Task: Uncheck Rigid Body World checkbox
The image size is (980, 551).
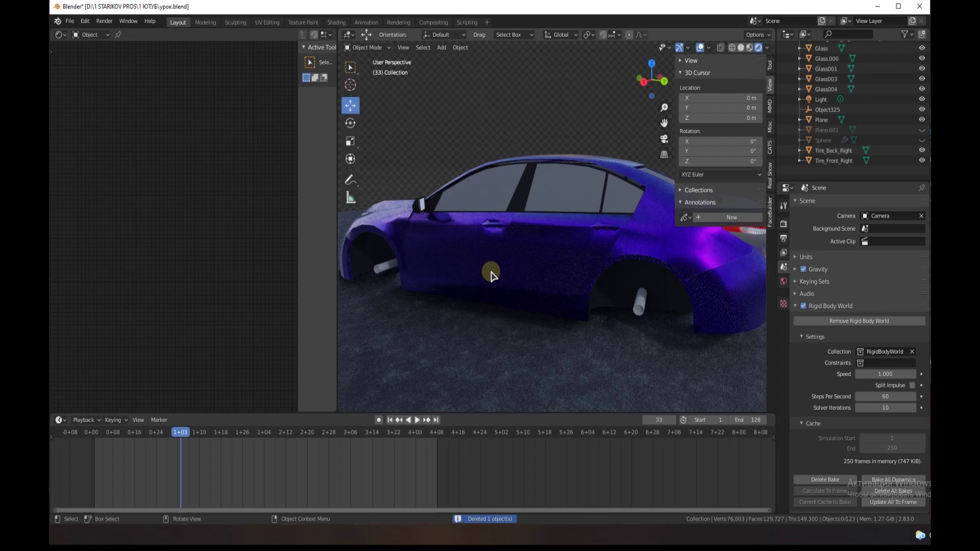Action: coord(803,306)
